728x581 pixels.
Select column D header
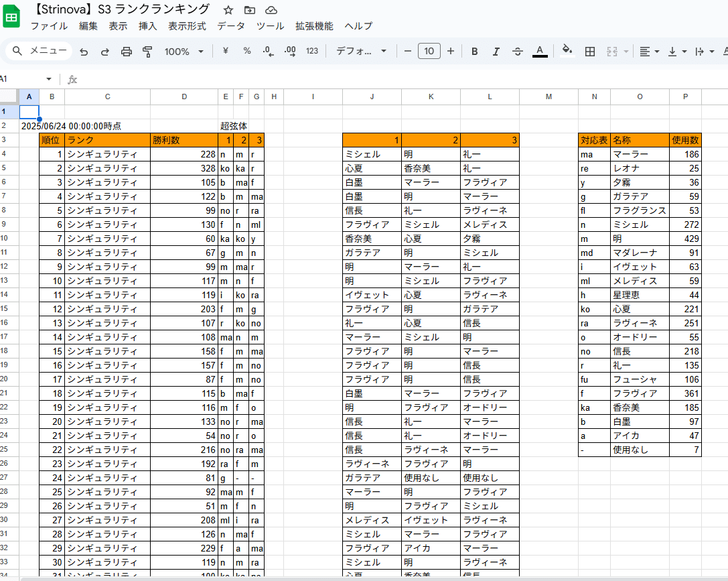(x=184, y=96)
